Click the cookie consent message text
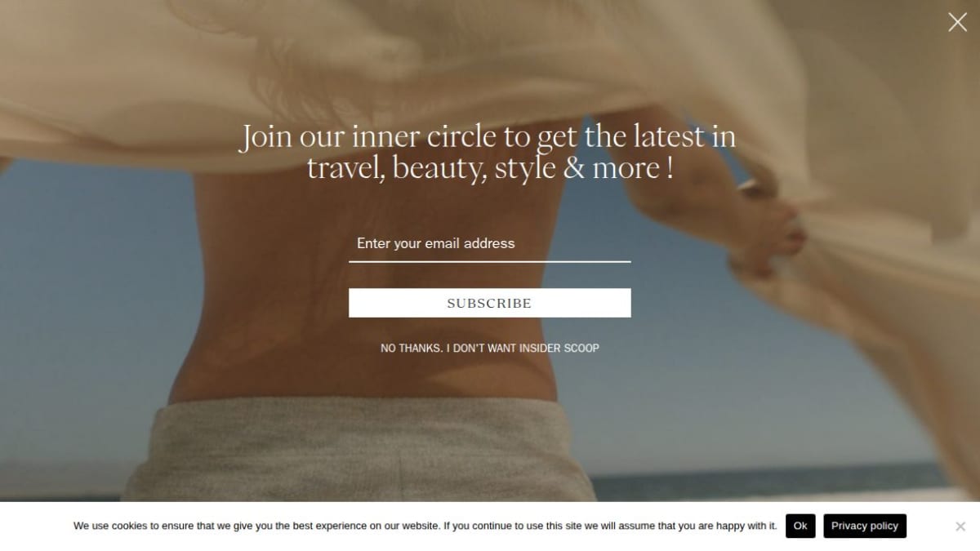This screenshot has width=980, height=551. (425, 526)
